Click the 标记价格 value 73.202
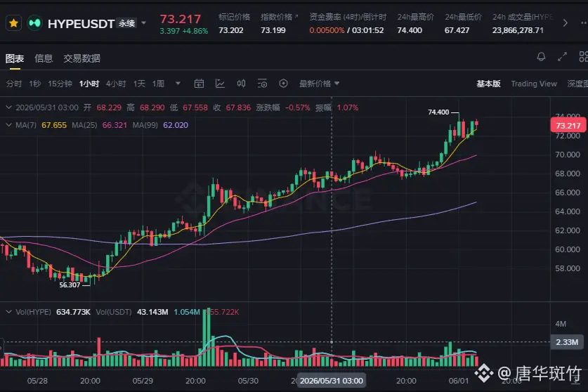Screen dimensions: 588x392 click(x=231, y=30)
